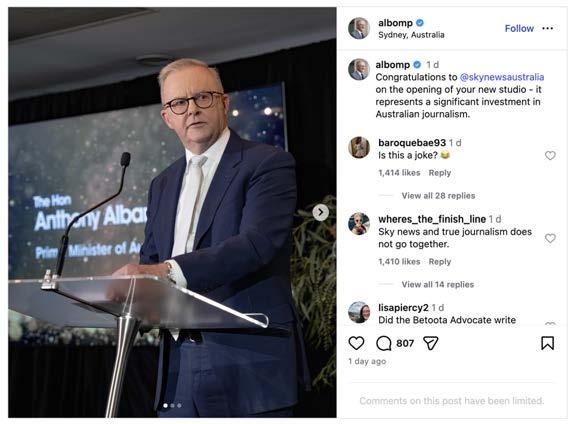The width and height of the screenshot is (573, 424).
Task: Open comments via speech bubble icon
Action: [383, 343]
